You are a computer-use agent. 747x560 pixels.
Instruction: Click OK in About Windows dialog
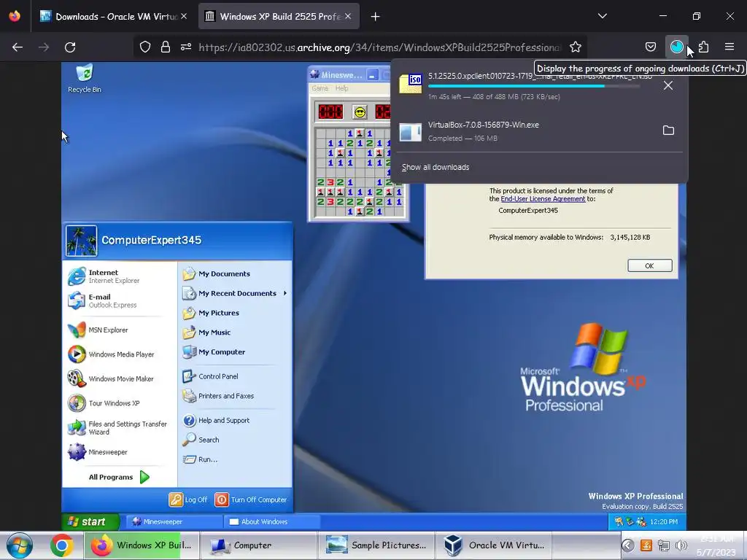pos(649,265)
